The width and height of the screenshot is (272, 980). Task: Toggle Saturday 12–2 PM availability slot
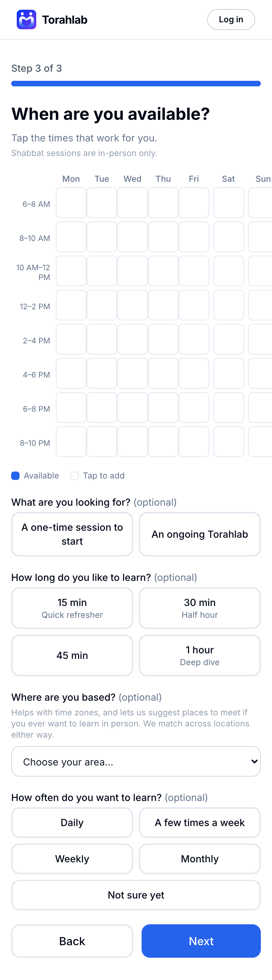pos(228,305)
